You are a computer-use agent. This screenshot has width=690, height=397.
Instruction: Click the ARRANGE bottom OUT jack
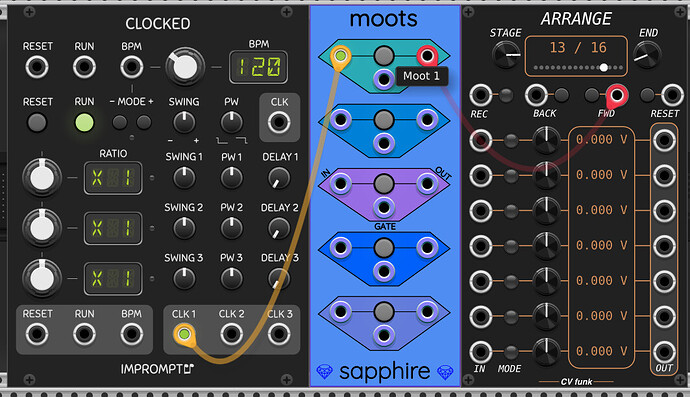[x=664, y=352]
